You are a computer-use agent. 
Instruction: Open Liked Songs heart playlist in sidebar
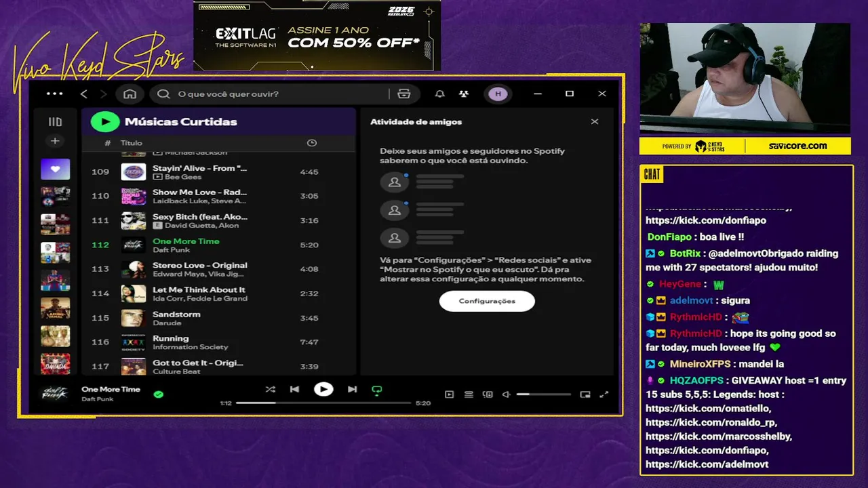(x=55, y=169)
